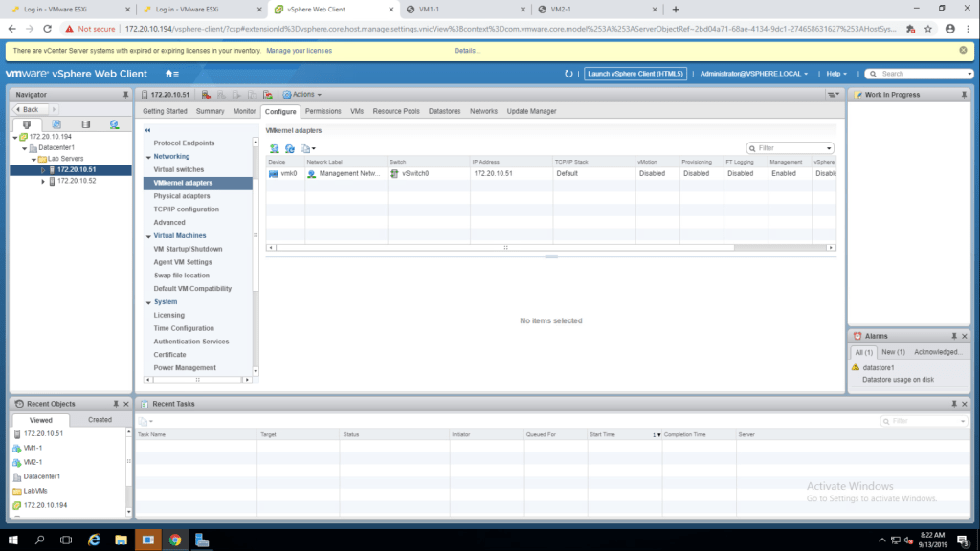This screenshot has height=551, width=980.
Task: Open the Networking view icon in Navigator
Action: tap(114, 124)
